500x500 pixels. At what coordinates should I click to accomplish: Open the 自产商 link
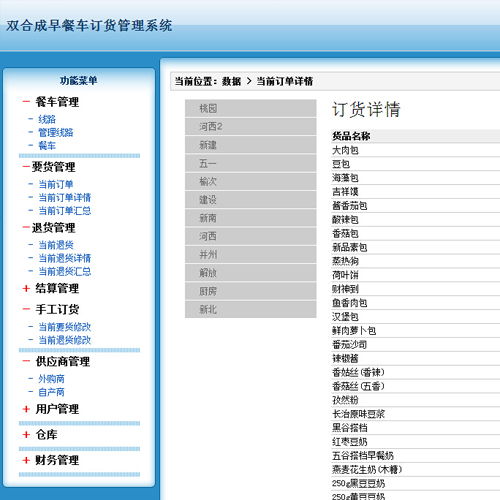pos(51,392)
